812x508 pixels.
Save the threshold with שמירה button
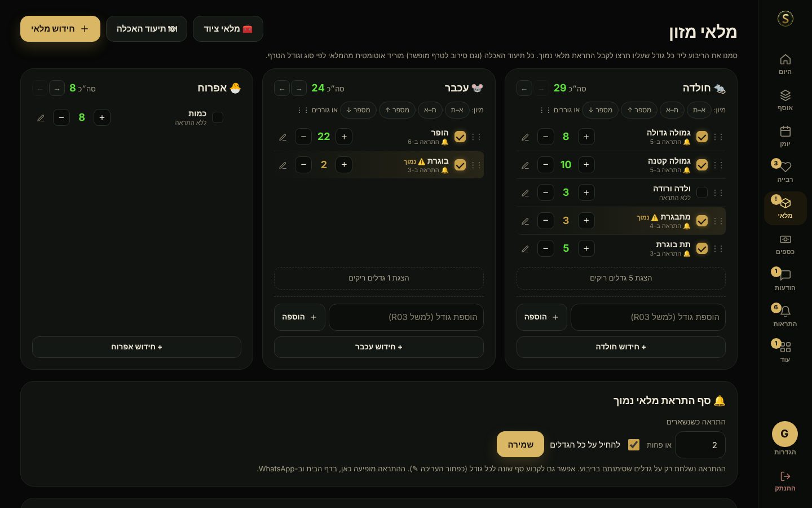coord(520,445)
